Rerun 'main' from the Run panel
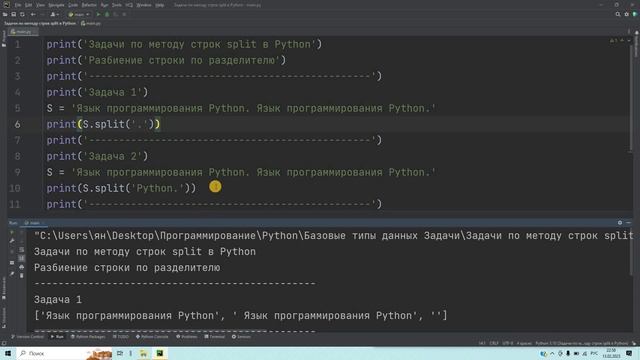Image resolution: width=640 pixels, height=360 pixels. (x=12, y=232)
